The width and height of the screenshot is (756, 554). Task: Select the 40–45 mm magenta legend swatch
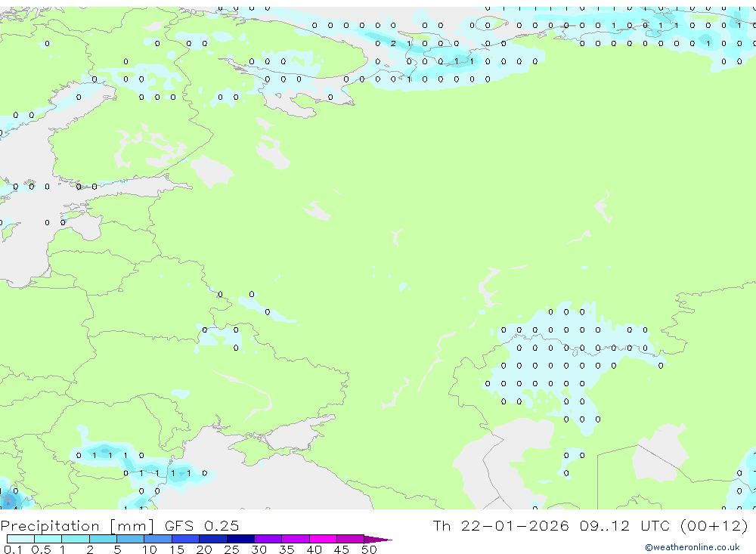(323, 539)
